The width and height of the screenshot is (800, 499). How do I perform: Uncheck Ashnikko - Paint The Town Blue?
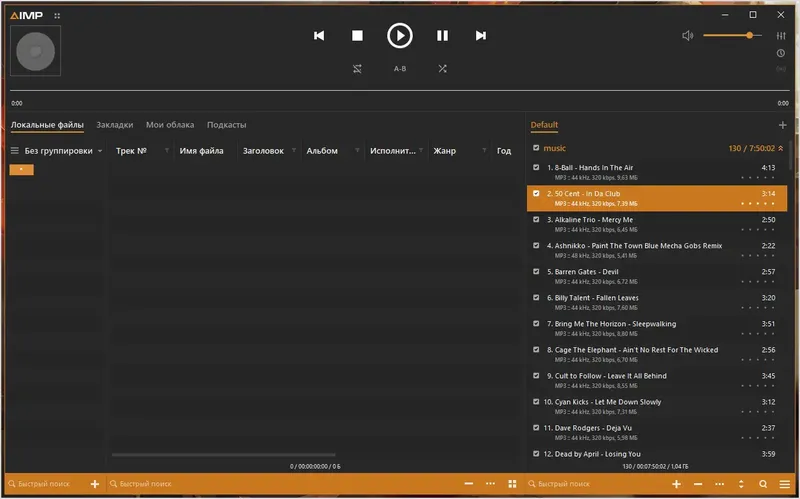[536, 245]
